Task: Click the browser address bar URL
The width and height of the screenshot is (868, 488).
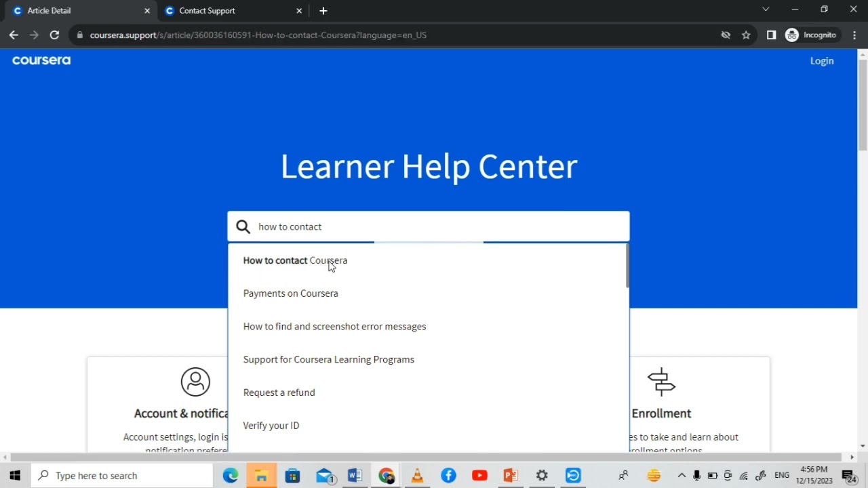Action: click(258, 35)
